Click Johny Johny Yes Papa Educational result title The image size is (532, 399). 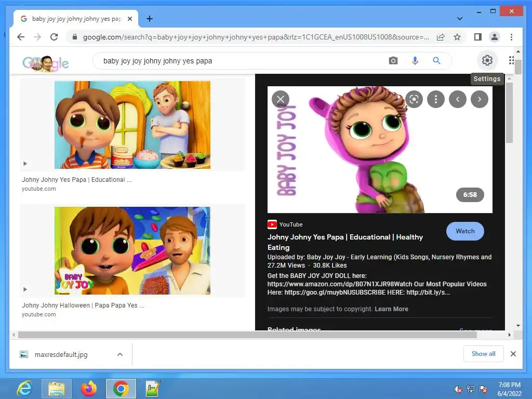(x=77, y=179)
